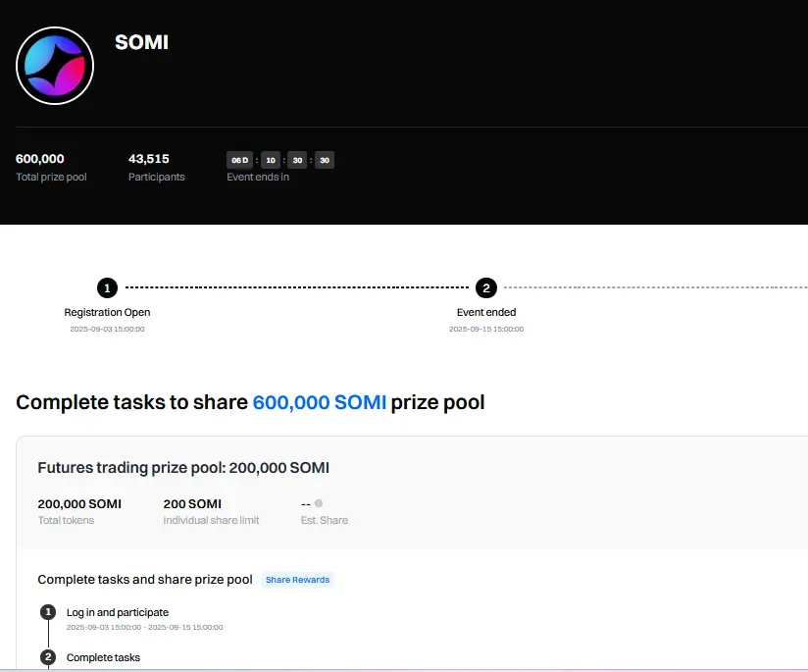Click the SOMI title heading

(x=142, y=42)
